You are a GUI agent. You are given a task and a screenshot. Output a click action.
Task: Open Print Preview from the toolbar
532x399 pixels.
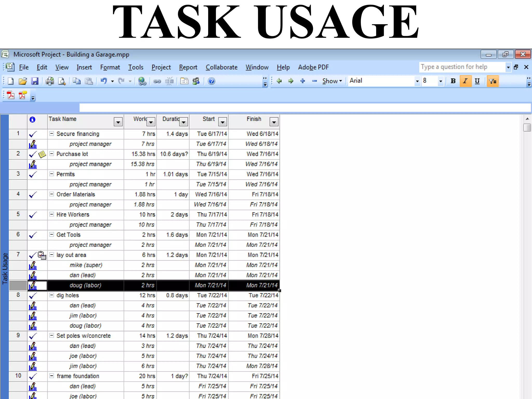click(x=62, y=81)
